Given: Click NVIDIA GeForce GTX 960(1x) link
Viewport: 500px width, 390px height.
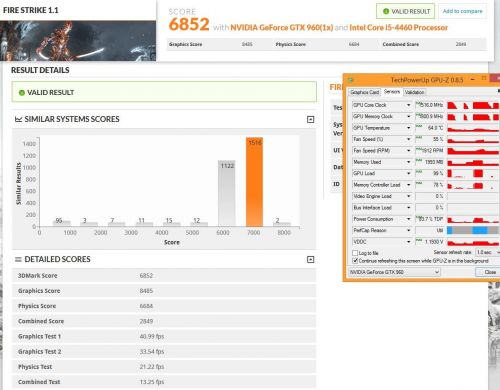Looking at the screenshot, I should (x=282, y=28).
